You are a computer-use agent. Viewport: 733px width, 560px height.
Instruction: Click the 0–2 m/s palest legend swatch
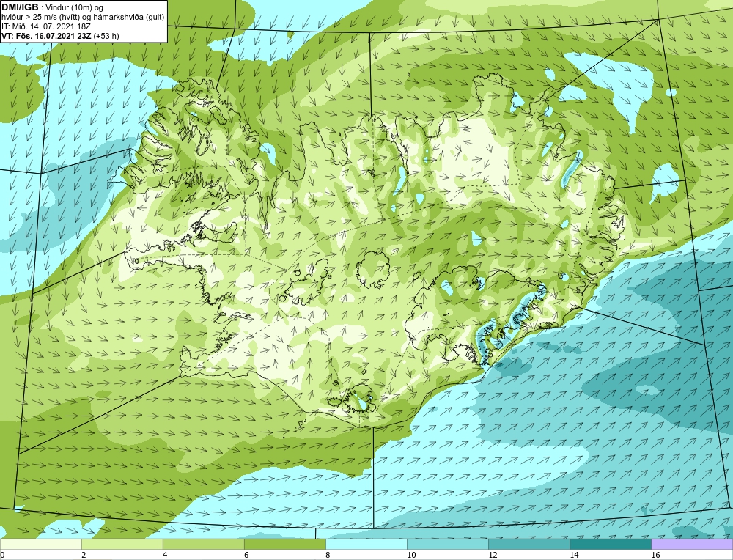click(40, 544)
